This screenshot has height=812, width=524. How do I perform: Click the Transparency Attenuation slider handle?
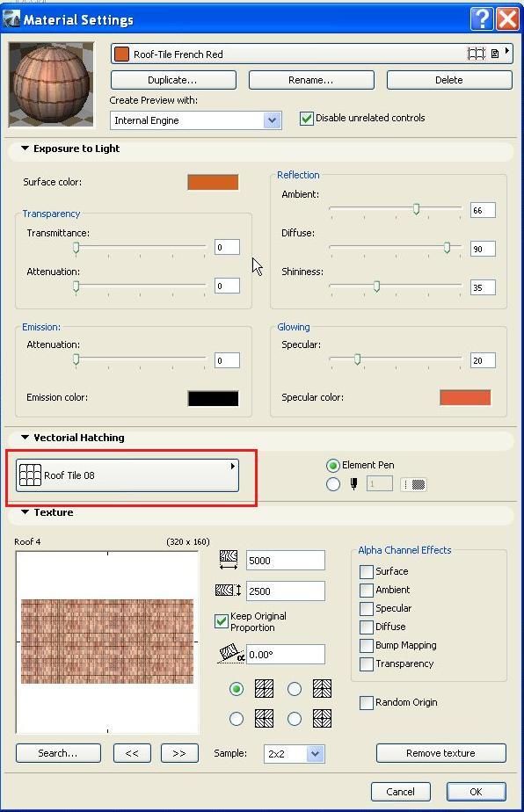click(76, 286)
